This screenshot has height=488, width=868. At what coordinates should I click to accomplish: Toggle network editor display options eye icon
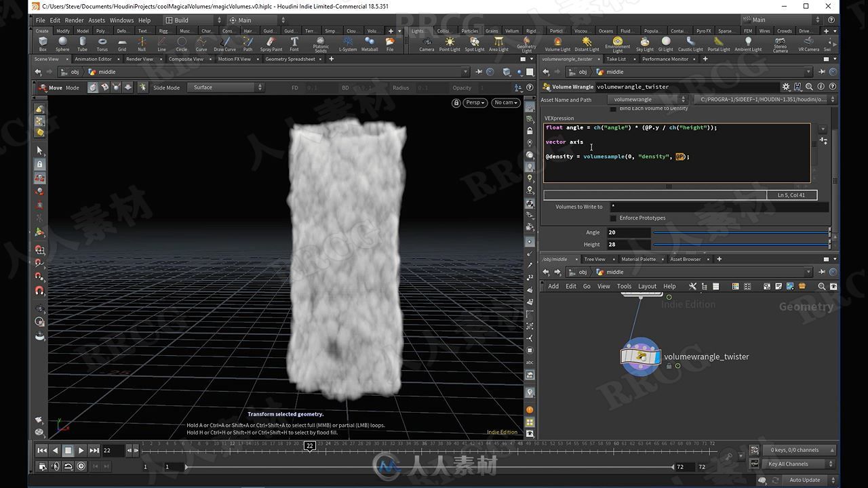coord(833,286)
